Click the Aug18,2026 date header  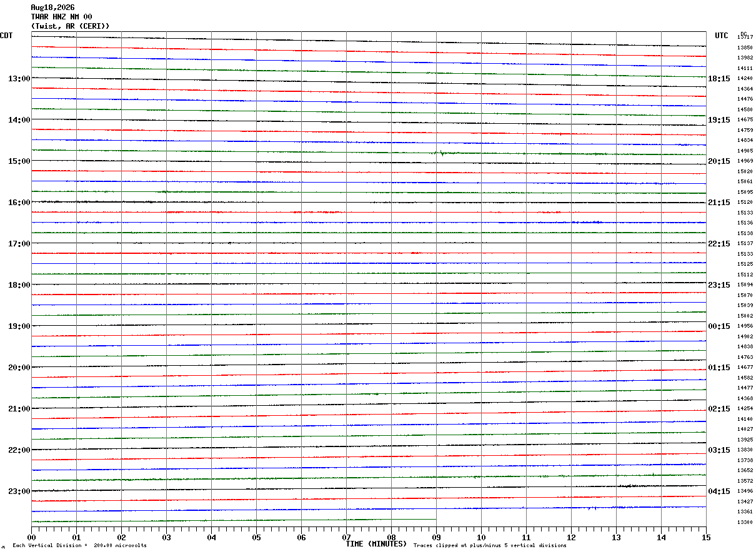[x=52, y=8]
